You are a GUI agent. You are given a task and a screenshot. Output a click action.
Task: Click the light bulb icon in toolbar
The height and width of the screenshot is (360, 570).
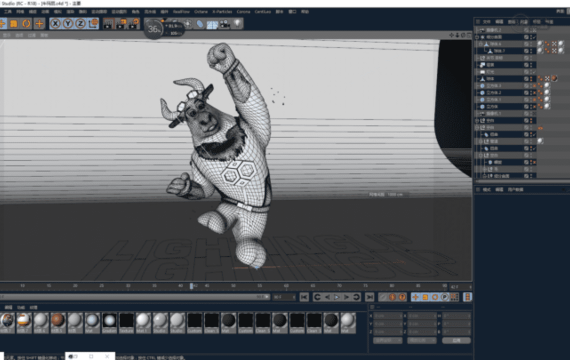tap(237, 24)
